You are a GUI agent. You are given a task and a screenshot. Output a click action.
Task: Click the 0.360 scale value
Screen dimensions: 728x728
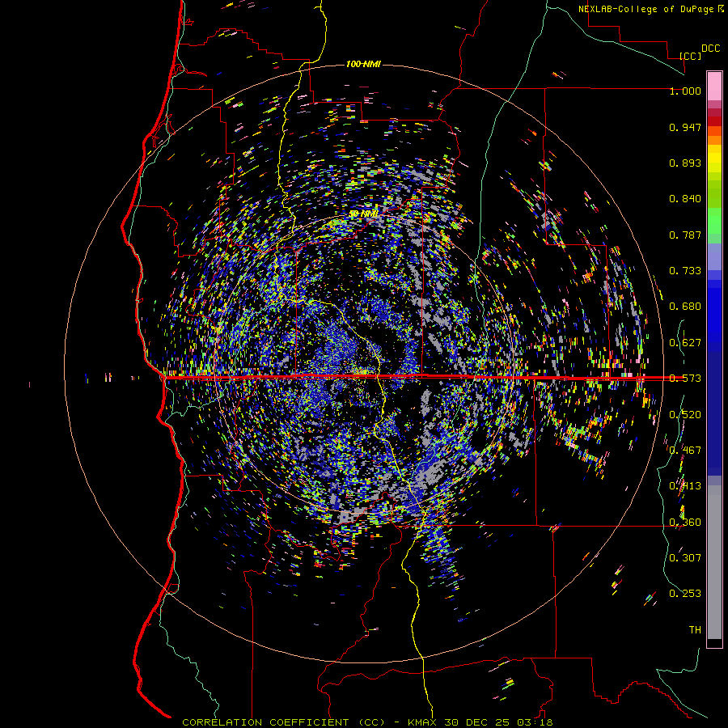pos(685,523)
